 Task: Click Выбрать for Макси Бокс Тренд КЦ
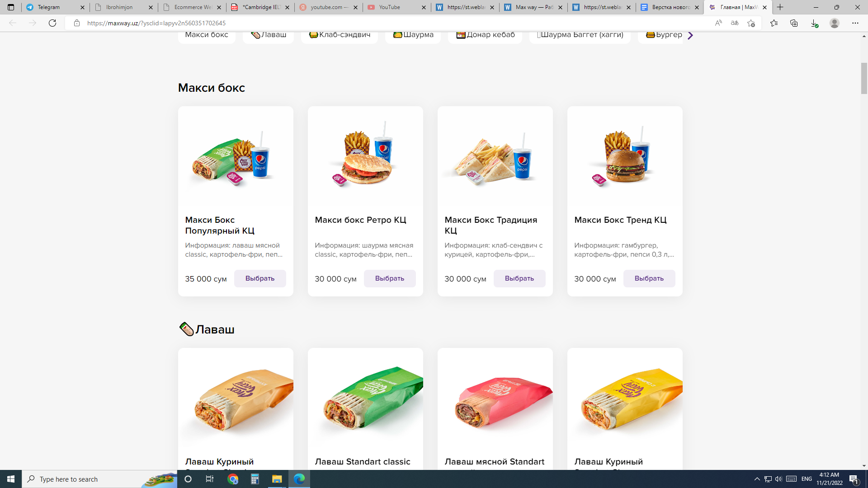click(x=649, y=278)
